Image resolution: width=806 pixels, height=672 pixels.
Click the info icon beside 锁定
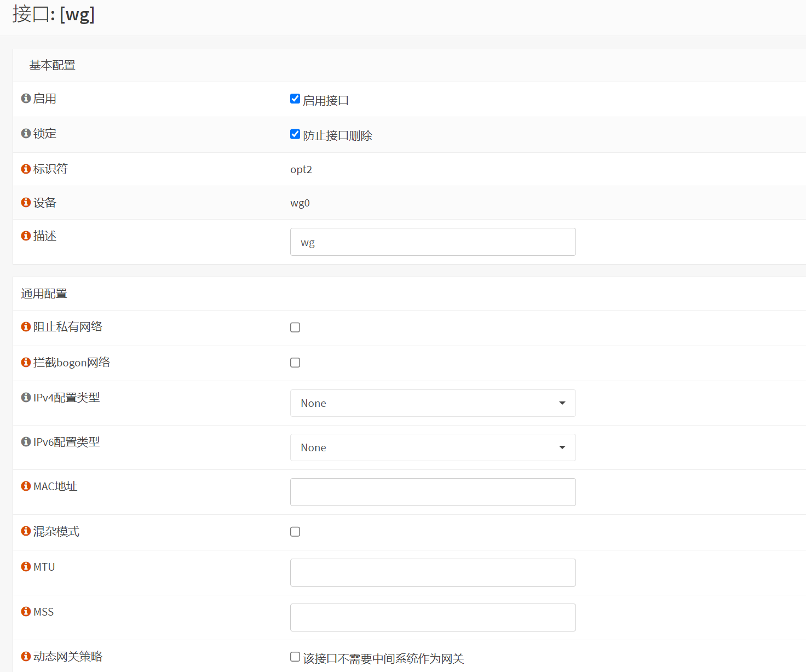click(26, 134)
